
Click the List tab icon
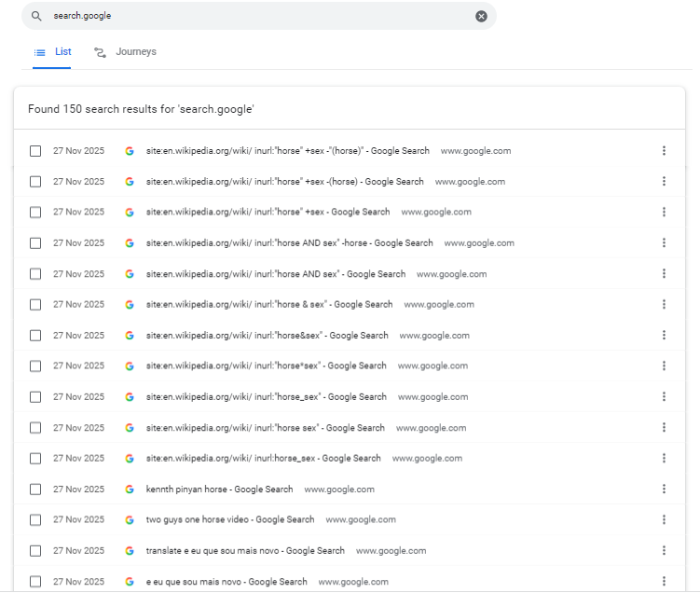point(40,53)
